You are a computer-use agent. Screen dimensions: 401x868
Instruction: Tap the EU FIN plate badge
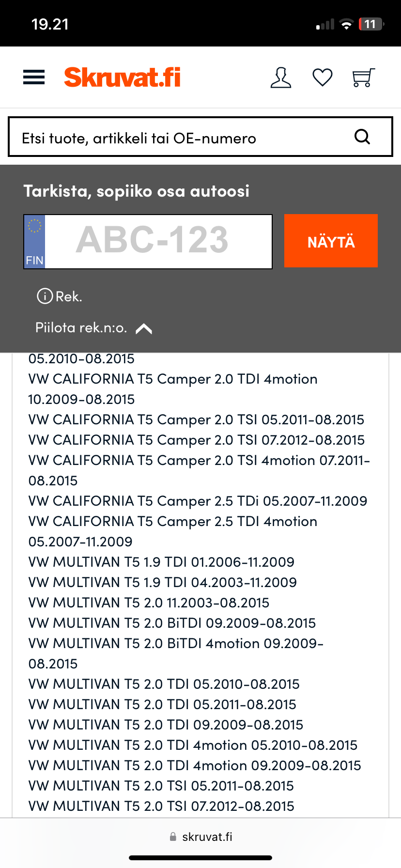(x=35, y=241)
